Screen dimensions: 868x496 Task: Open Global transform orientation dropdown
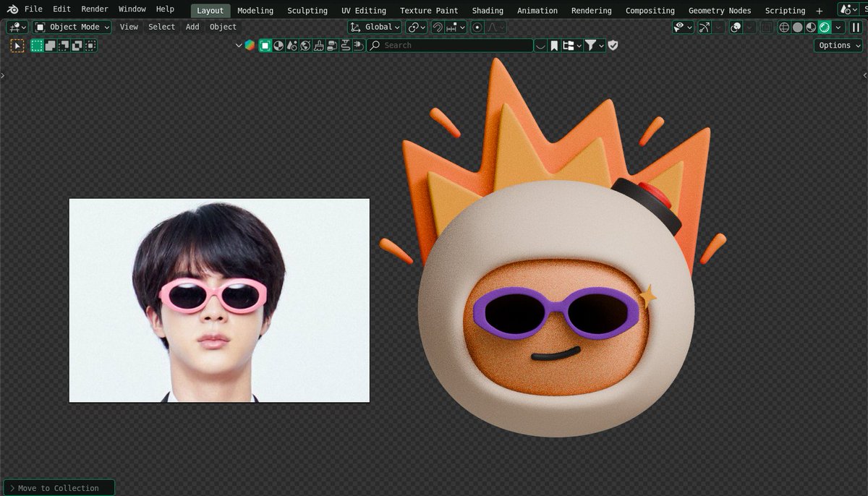click(x=375, y=27)
